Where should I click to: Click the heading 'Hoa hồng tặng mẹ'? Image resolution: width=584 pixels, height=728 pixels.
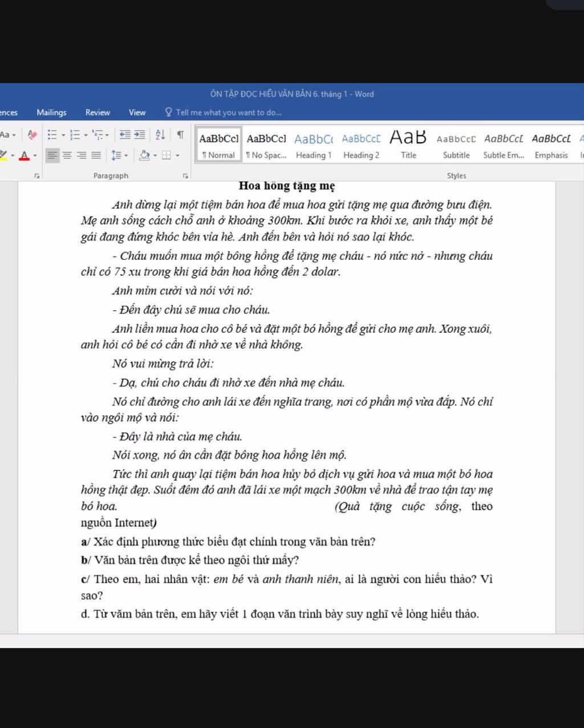(x=287, y=185)
